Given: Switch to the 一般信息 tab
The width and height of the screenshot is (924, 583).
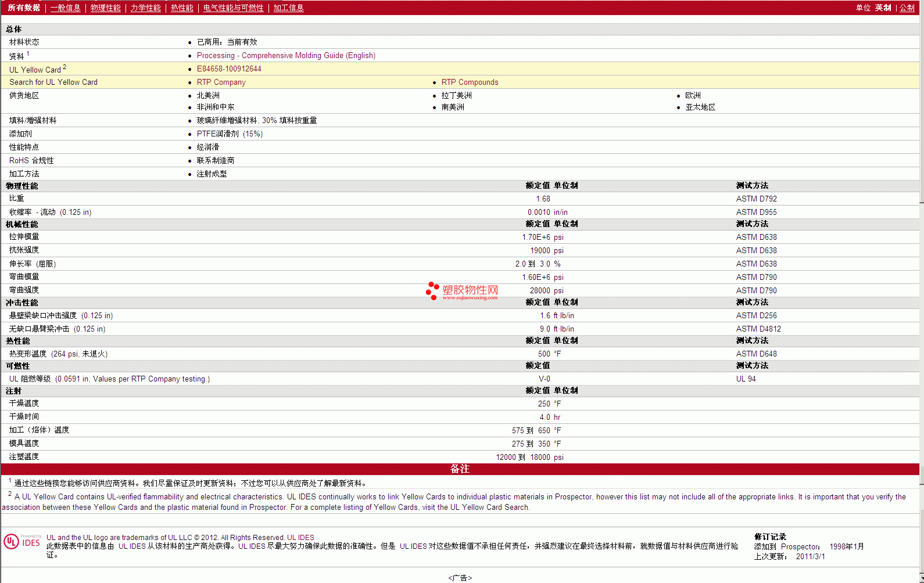Looking at the screenshot, I should [x=66, y=8].
